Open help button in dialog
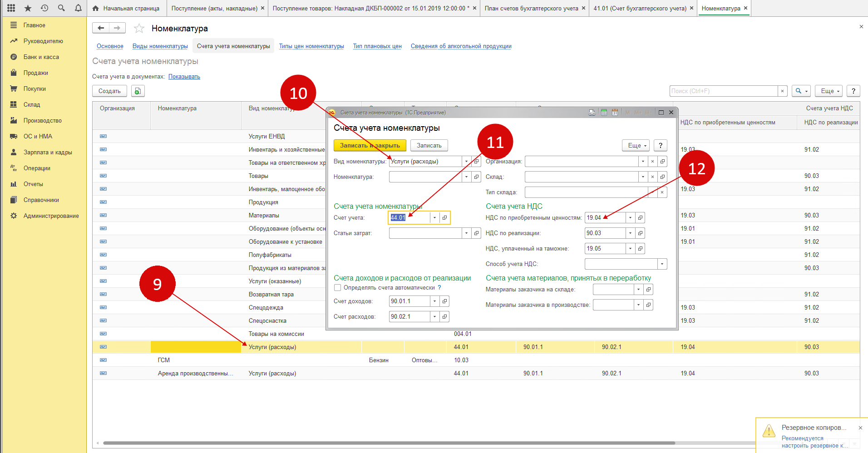This screenshot has height=453, width=868. [x=661, y=146]
